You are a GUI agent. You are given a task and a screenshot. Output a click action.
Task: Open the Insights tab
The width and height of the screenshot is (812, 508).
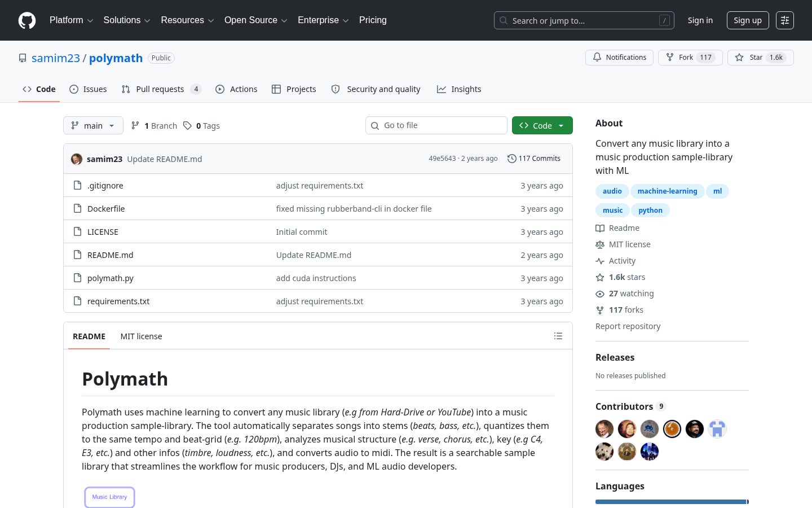459,89
